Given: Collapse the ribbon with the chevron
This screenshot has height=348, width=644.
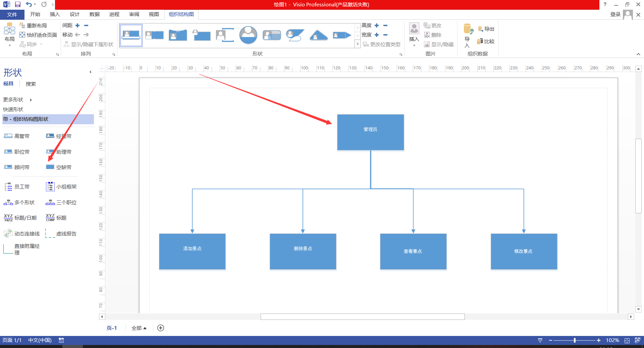Looking at the screenshot, I should (x=638, y=54).
